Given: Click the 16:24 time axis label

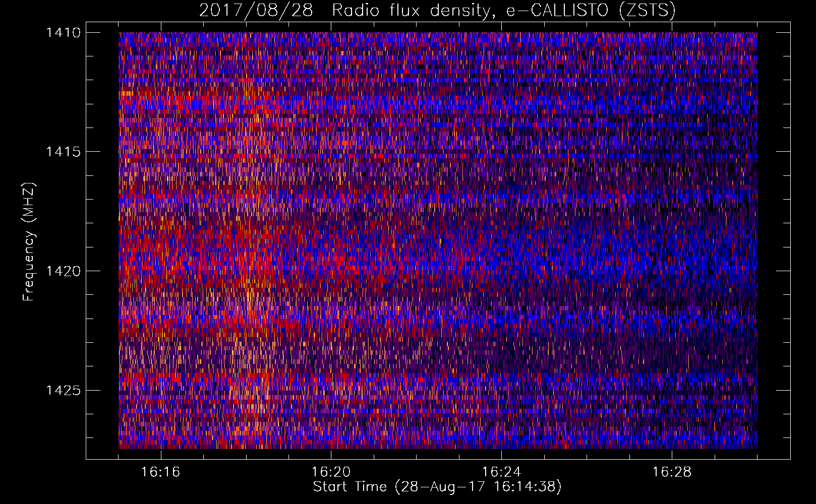Looking at the screenshot, I should 502,472.
